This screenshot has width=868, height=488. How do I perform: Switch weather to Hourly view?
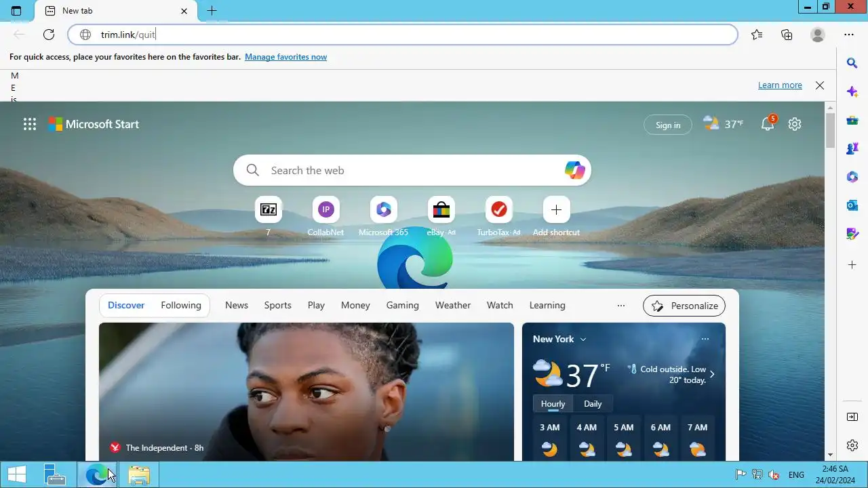click(x=553, y=403)
